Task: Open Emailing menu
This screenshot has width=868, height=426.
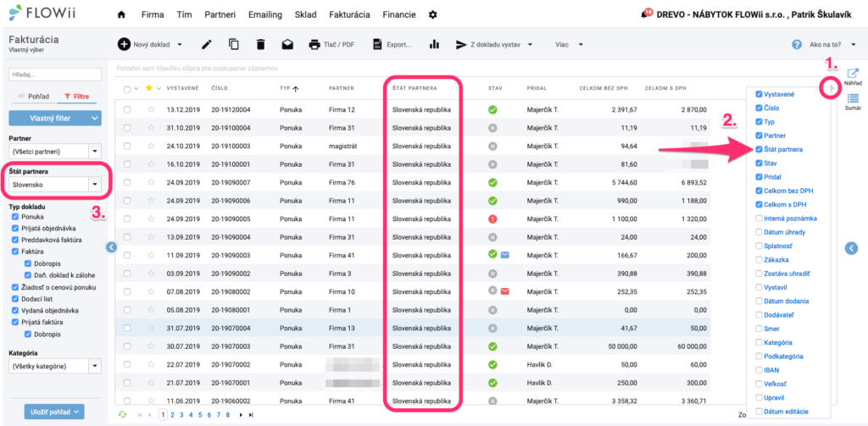Action: point(264,15)
